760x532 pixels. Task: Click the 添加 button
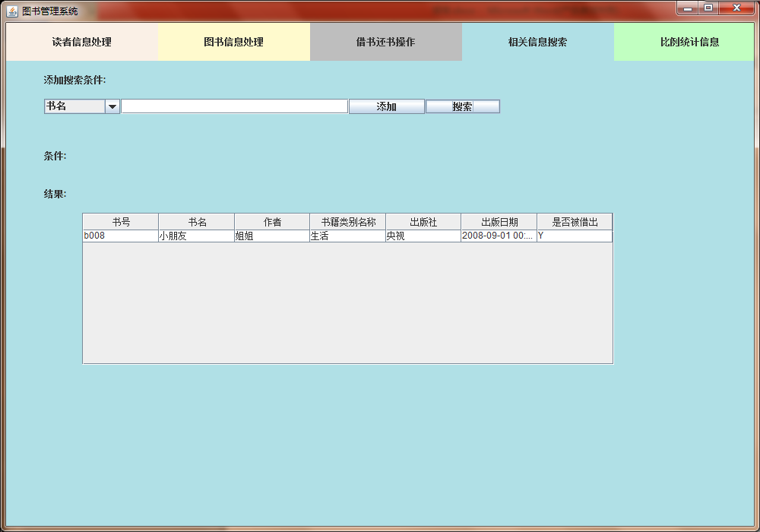[387, 106]
